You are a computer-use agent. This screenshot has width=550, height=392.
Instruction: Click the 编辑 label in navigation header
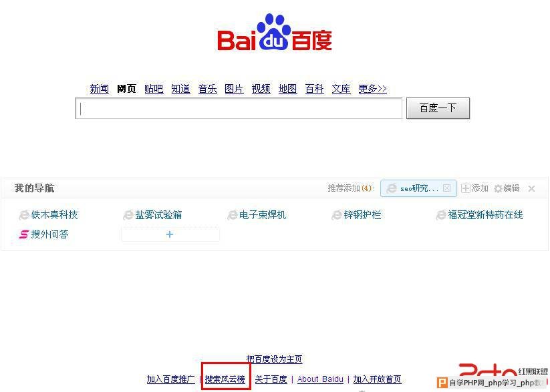click(x=511, y=188)
